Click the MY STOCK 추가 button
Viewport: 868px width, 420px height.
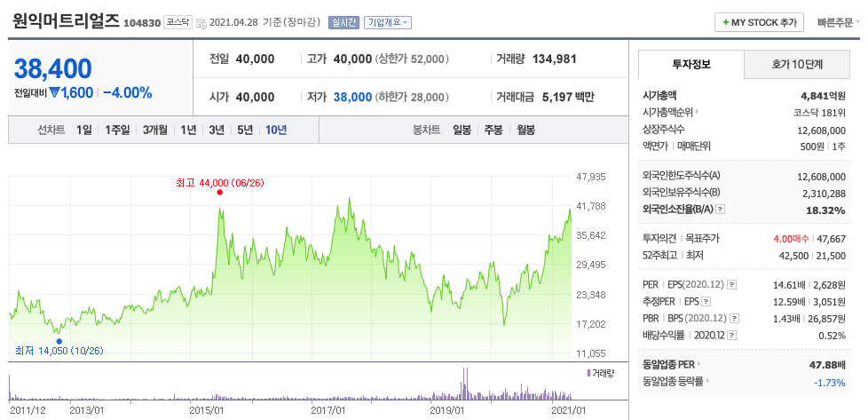(x=759, y=23)
